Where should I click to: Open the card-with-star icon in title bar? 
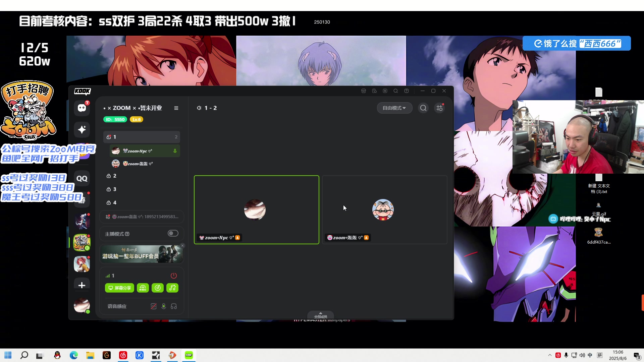coord(374,91)
